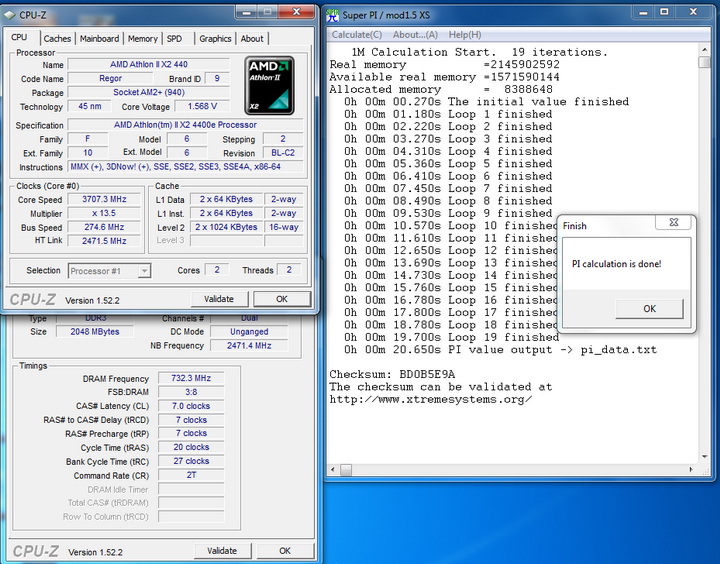Click the Command Rate value 2T
This screenshot has height=564, width=720.
tap(191, 475)
